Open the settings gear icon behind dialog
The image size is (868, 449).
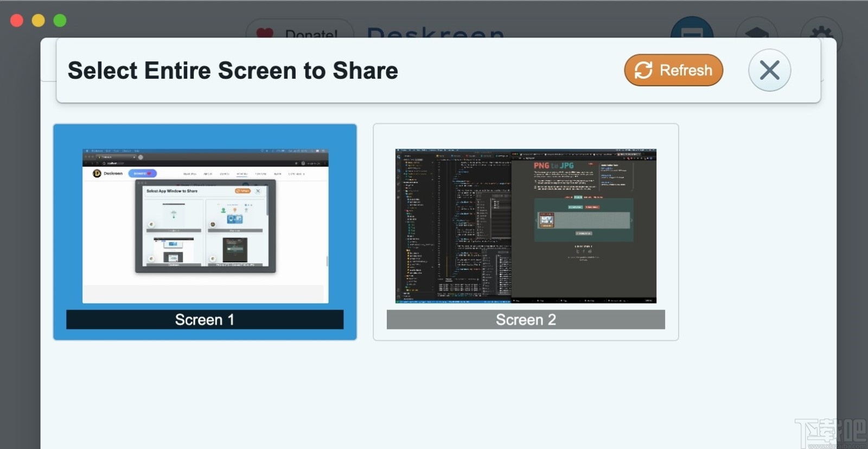821,30
